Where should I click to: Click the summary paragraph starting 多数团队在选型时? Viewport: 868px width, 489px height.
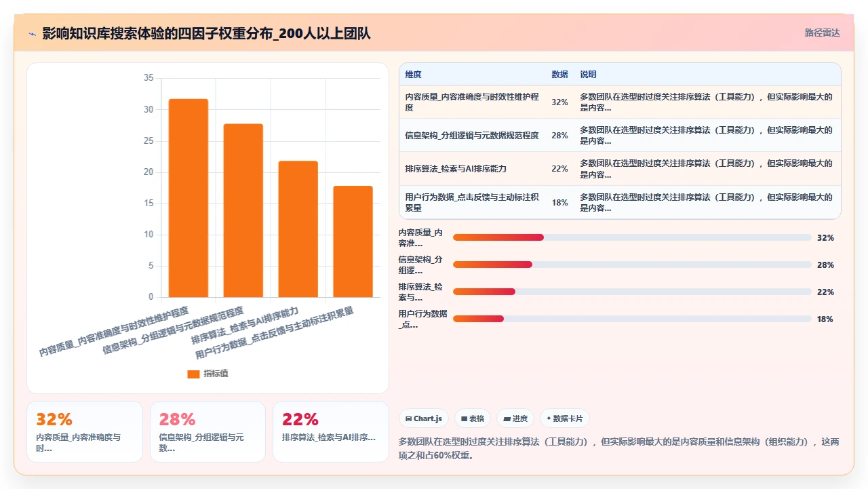[619, 448]
